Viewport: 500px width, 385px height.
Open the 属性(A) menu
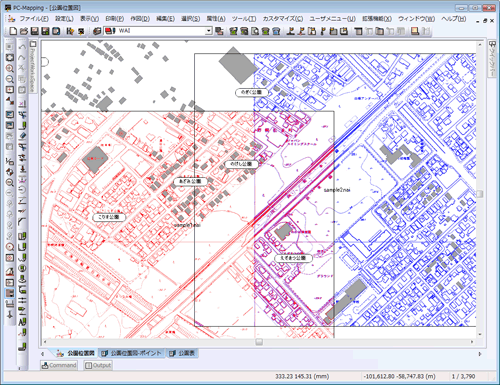pyautogui.click(x=216, y=19)
